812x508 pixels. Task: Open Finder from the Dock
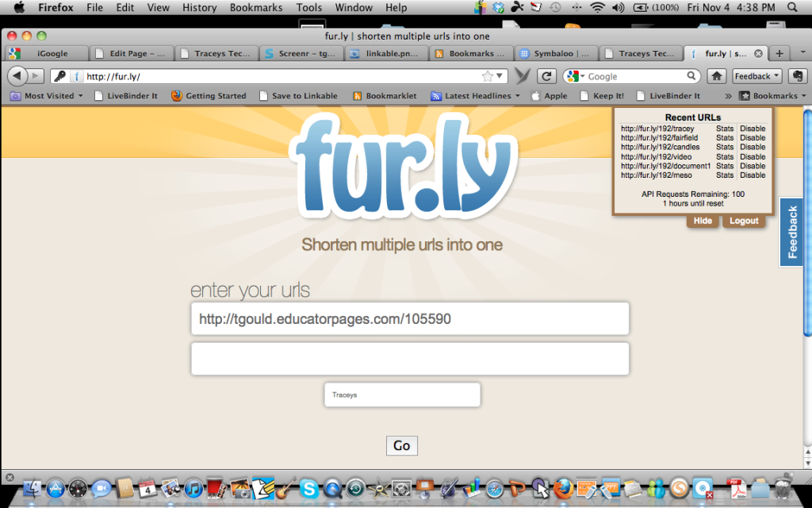point(32,488)
